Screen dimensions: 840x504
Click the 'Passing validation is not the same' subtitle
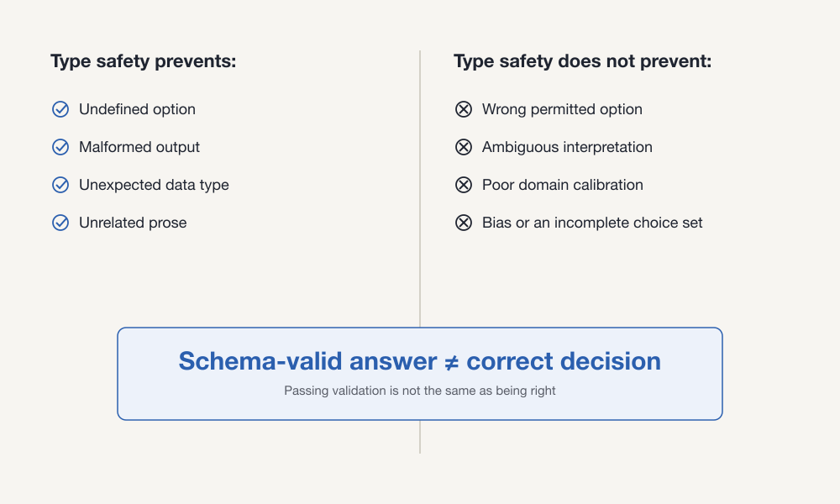click(x=420, y=391)
